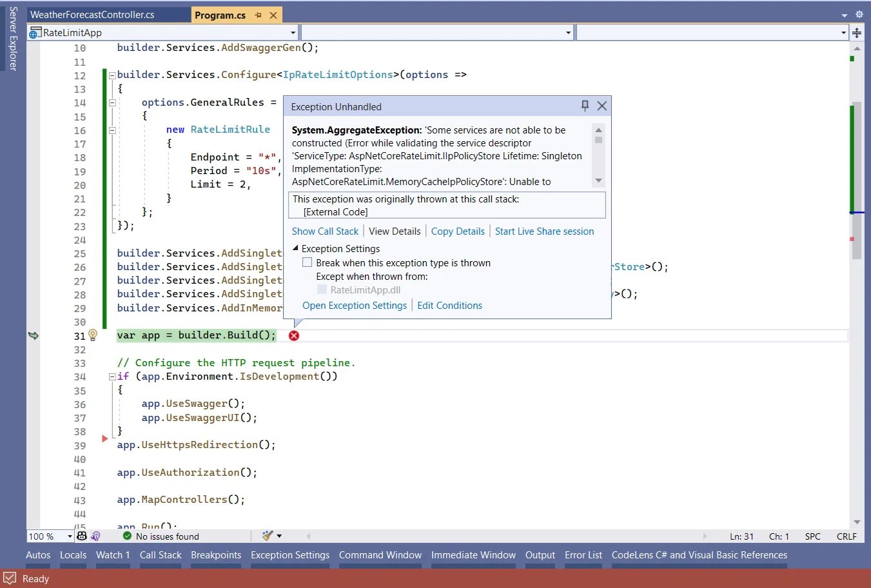Open the code cleanup broom icon
The width and height of the screenshot is (871, 588).
[268, 536]
